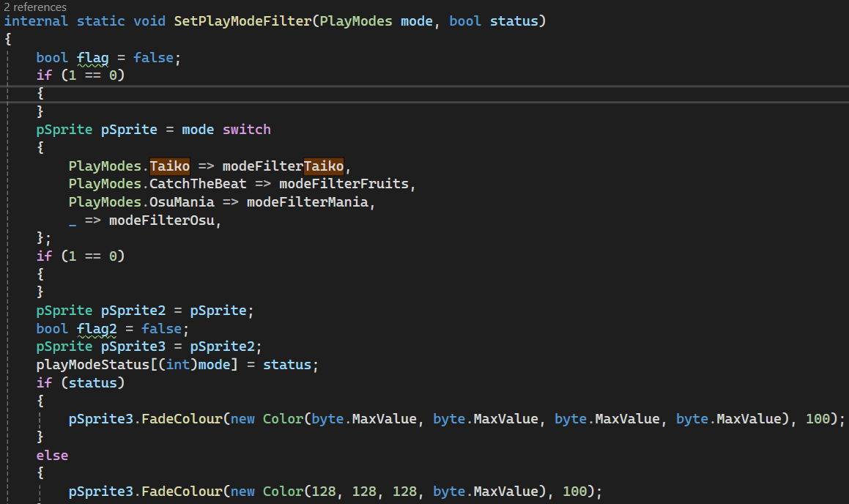This screenshot has width=849, height=504.
Task: Click the modeFilterMania identifier
Action: 307,201
